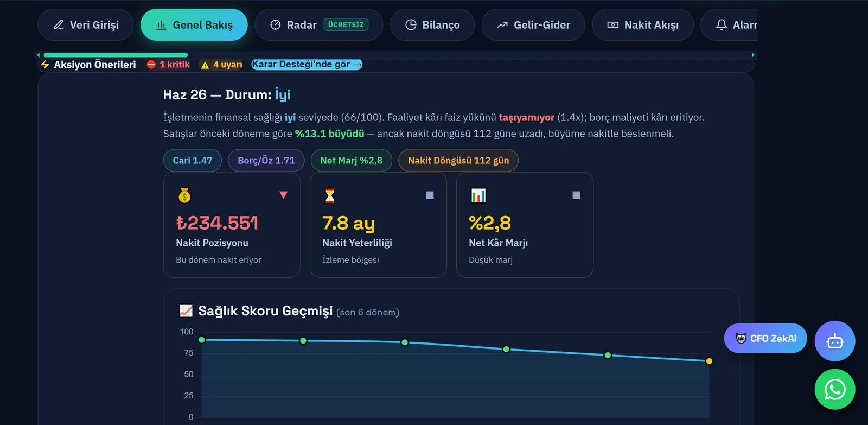Click the Nakit Yeterliliği label
The image size is (868, 425).
tap(357, 243)
